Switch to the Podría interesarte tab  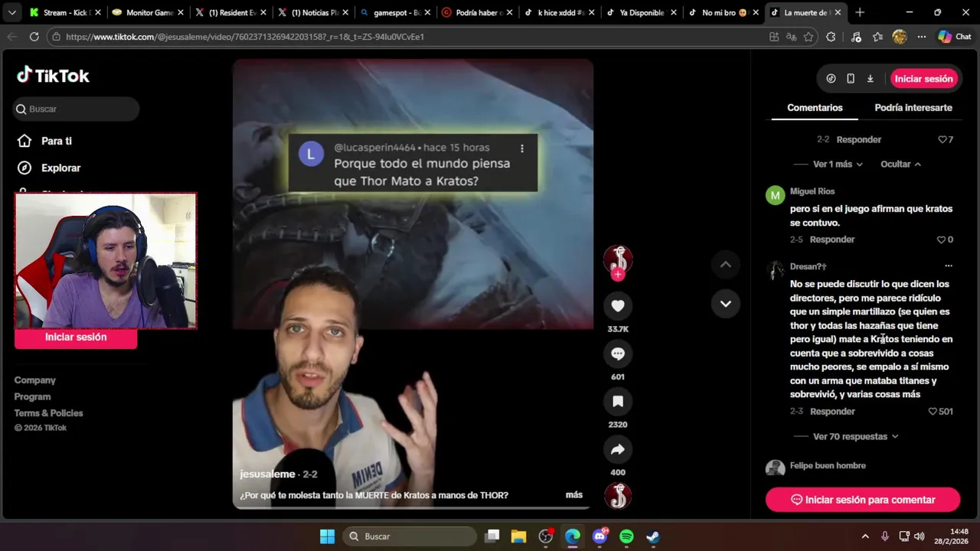tap(913, 108)
